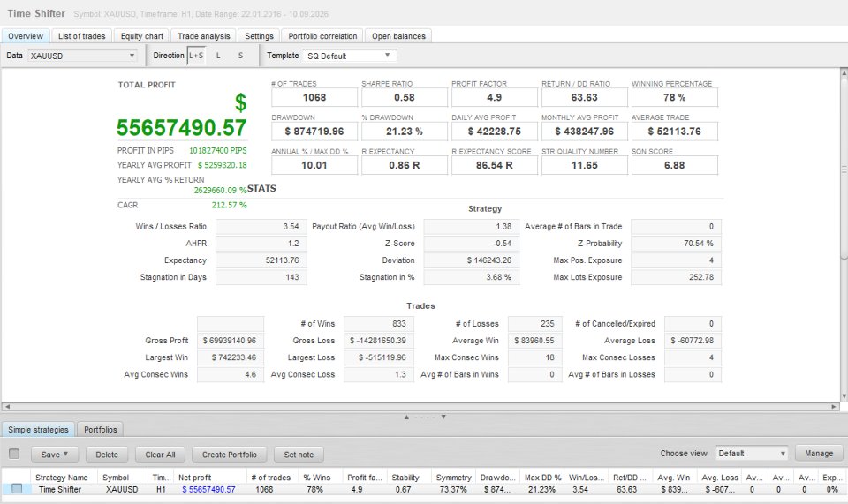
Task: Open the Equity chart tab
Action: tap(141, 36)
